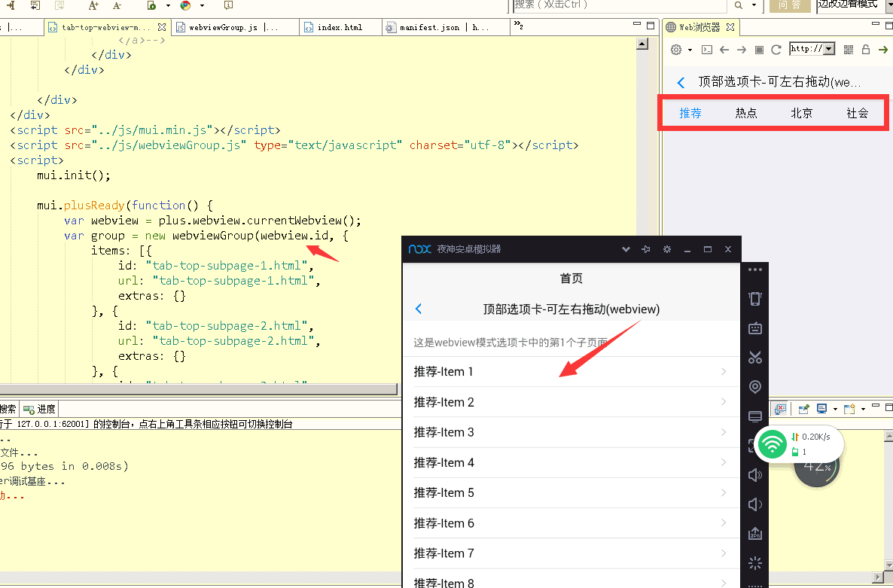
Task: Switch to the webviewGroup.js editor tab
Action: click(235, 27)
